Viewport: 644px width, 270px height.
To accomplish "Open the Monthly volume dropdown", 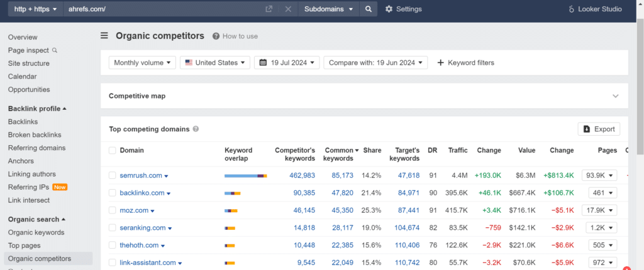I will pyautogui.click(x=142, y=63).
